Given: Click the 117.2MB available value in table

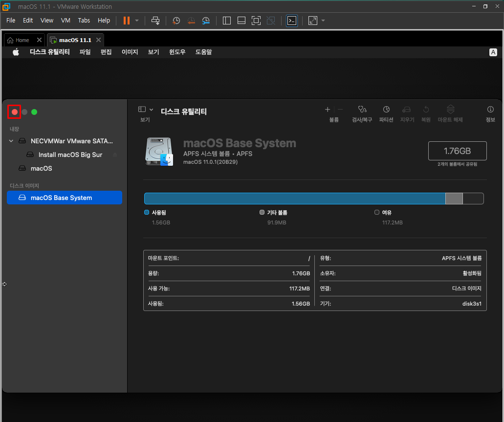Looking at the screenshot, I should coord(300,289).
